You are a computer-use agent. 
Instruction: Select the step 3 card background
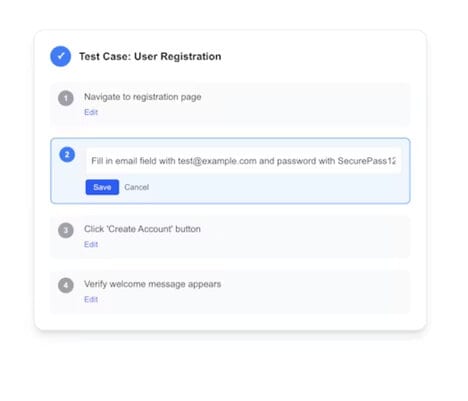coord(230,236)
